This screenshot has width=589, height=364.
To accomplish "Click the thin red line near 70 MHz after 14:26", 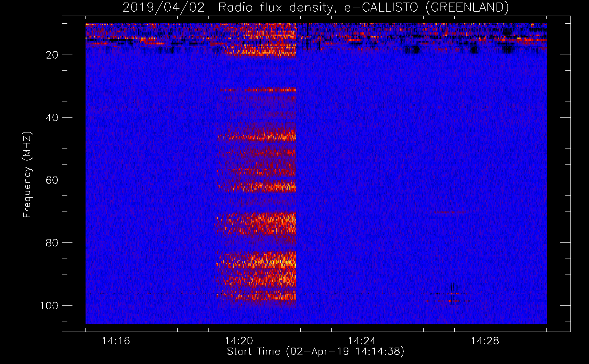I will (x=450, y=212).
